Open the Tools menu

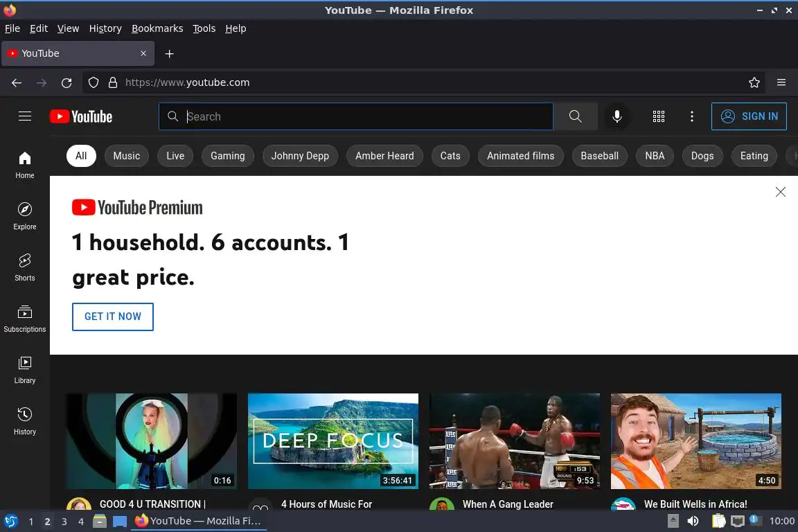[204, 28]
